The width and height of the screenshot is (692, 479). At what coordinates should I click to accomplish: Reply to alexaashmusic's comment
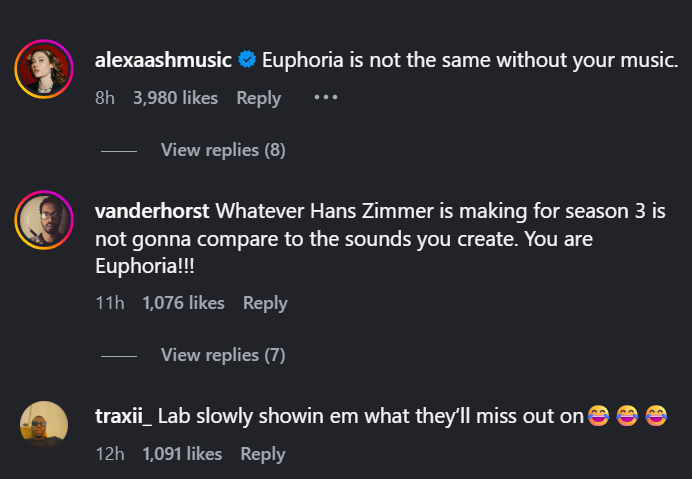click(x=258, y=98)
